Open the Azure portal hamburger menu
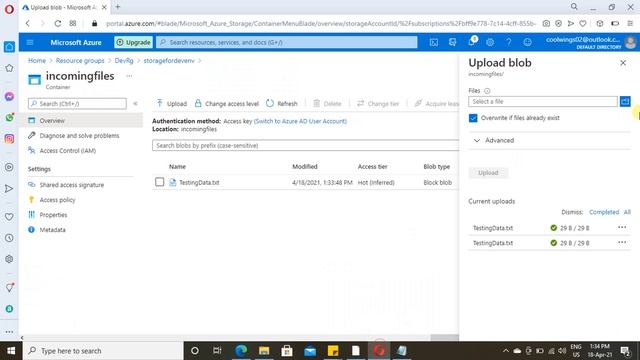The image size is (640, 360). [30, 42]
